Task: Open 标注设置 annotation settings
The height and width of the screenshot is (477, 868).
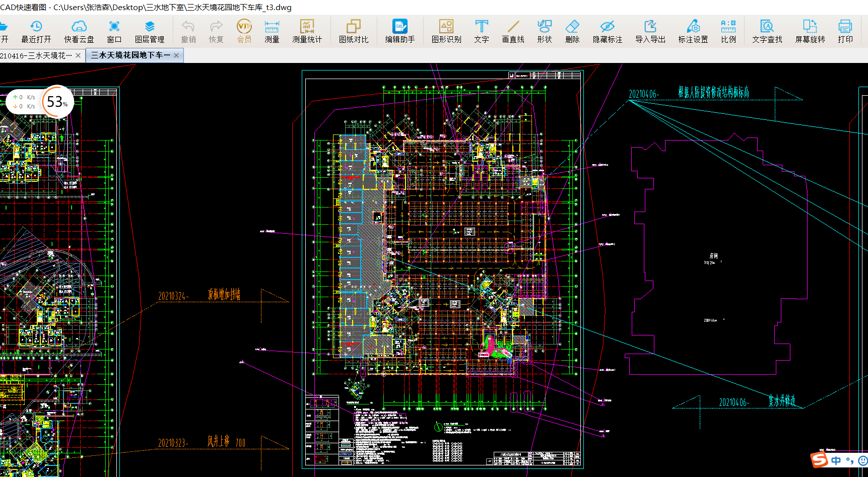Action: coord(693,32)
